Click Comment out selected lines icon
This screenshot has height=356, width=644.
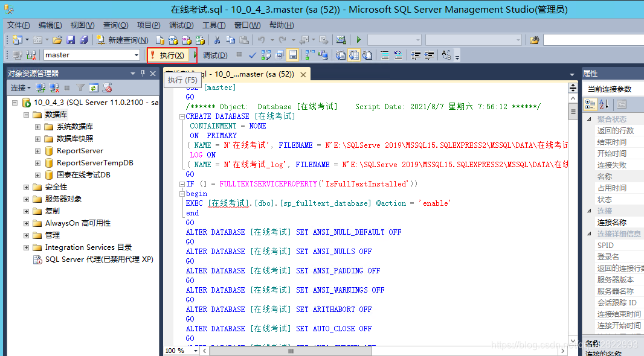pos(385,55)
